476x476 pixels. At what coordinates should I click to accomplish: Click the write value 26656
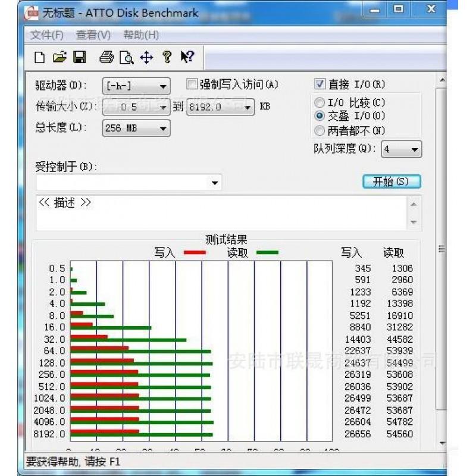(x=358, y=434)
